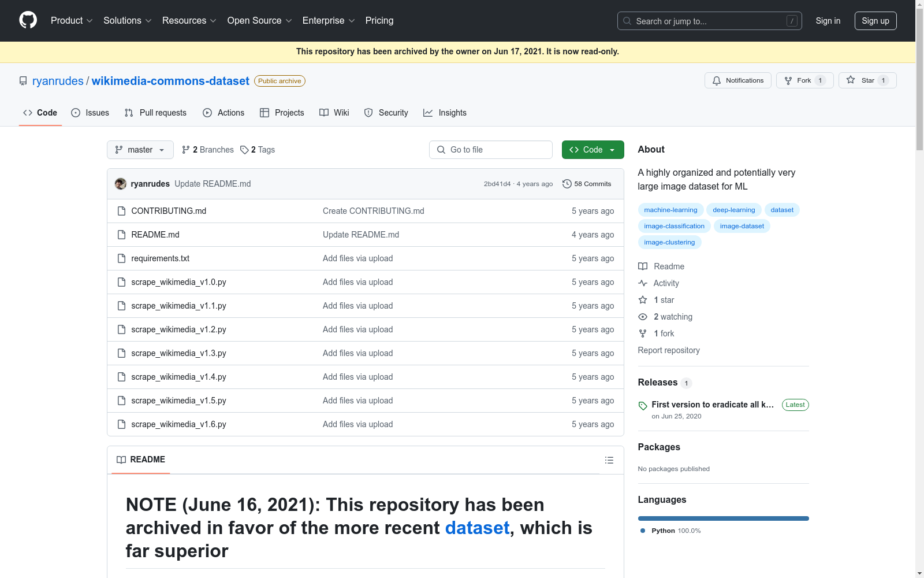Open the machine-learning topic tag
924x578 pixels.
(x=670, y=210)
